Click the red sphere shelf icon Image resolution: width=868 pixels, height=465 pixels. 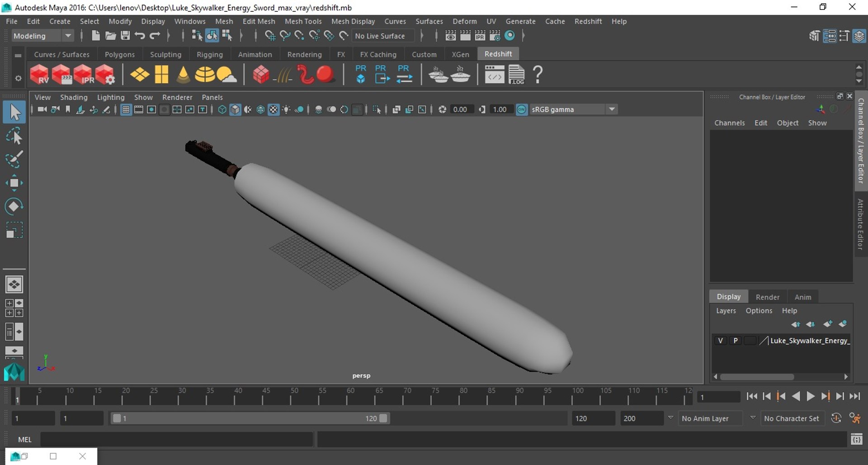coord(325,74)
